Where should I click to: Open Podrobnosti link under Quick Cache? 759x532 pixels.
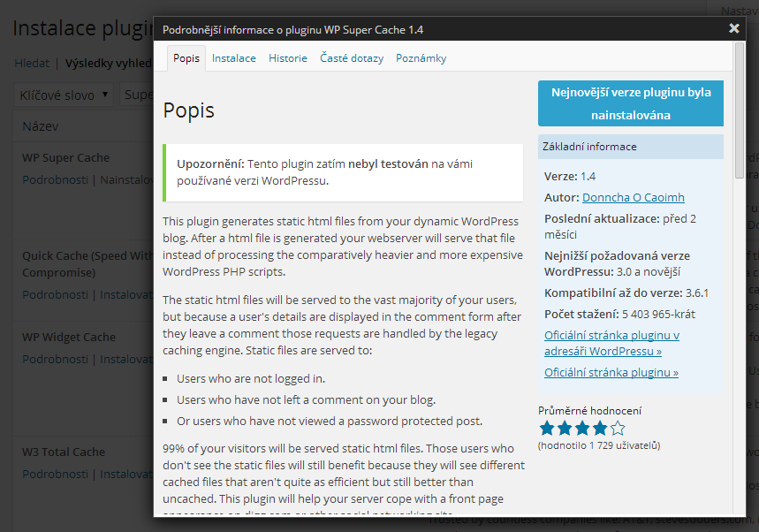pos(55,295)
